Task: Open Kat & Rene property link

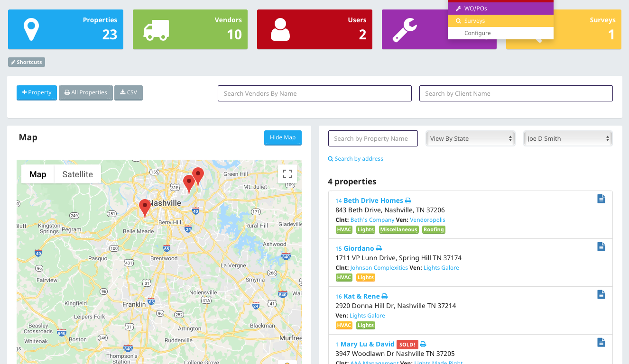Action: click(x=361, y=296)
